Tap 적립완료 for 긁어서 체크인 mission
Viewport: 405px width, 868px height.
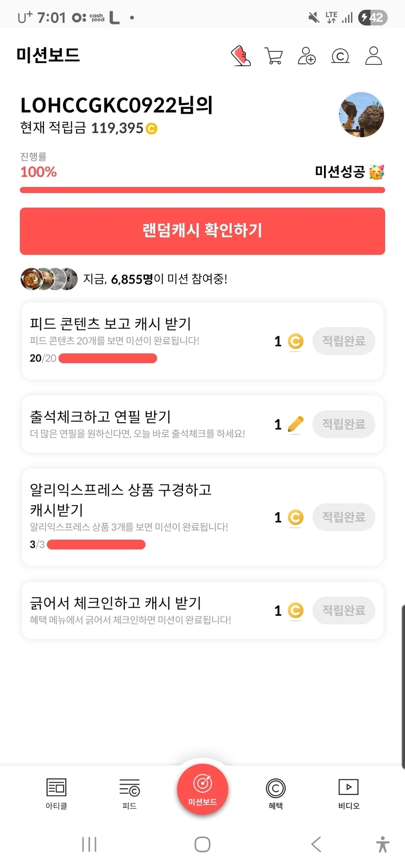click(344, 610)
